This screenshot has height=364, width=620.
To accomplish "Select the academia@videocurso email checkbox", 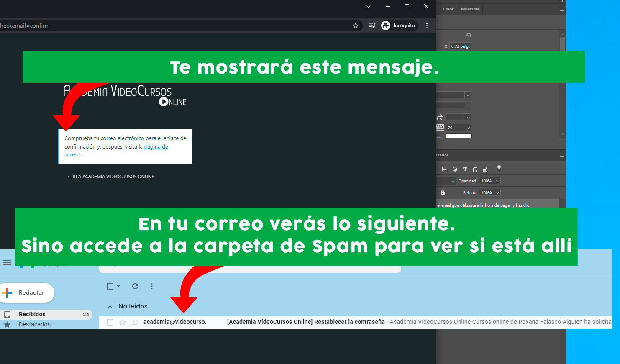I will [110, 322].
